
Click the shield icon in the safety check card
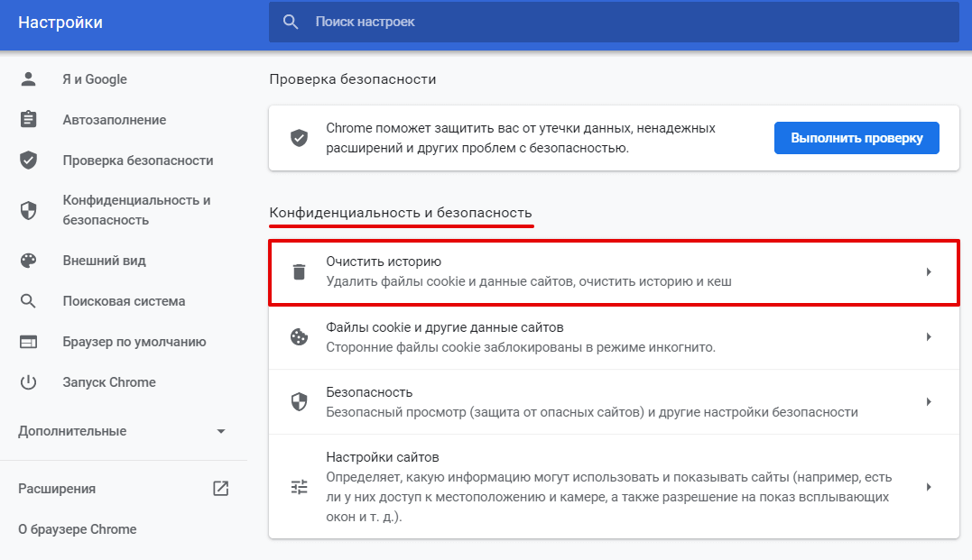point(299,138)
